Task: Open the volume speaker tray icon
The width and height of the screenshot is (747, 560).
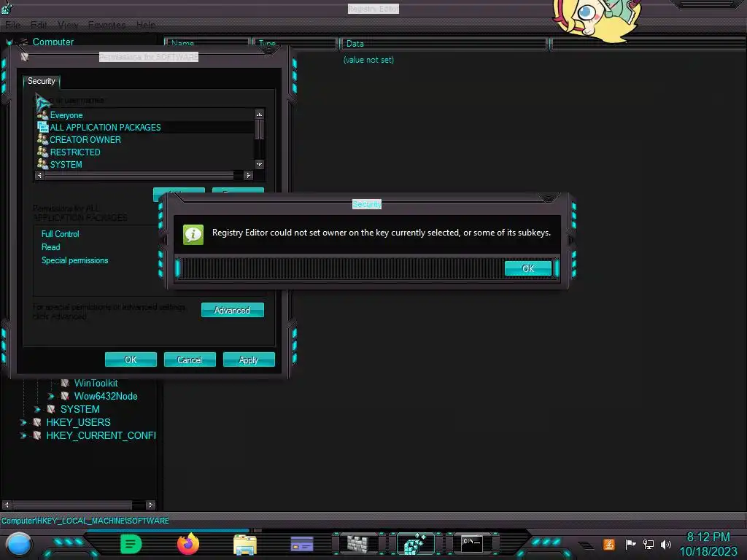Action: (x=666, y=544)
